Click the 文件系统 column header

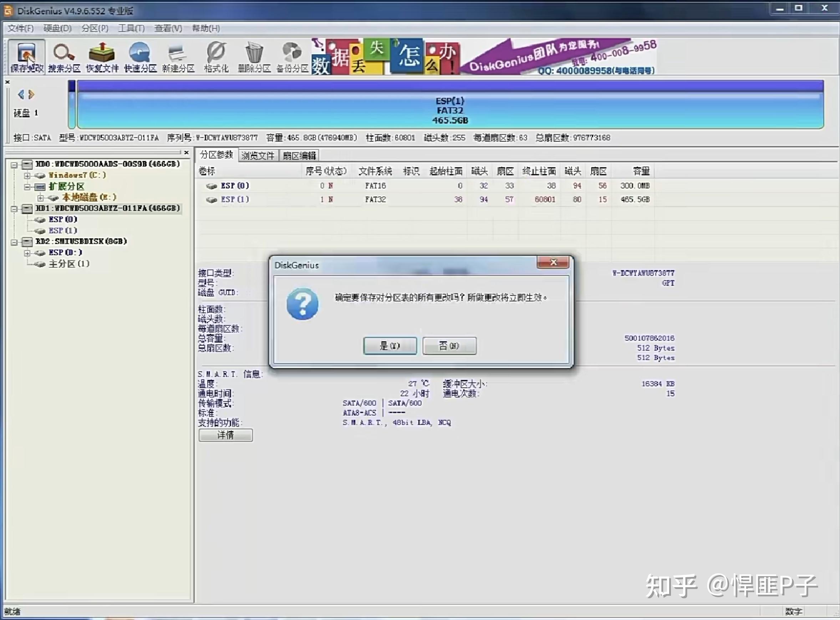(375, 171)
